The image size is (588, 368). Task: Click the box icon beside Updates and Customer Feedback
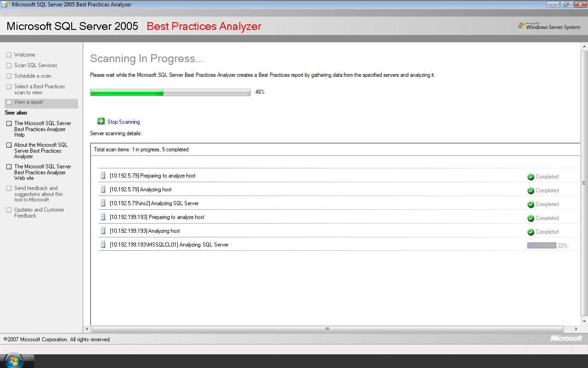click(9, 210)
